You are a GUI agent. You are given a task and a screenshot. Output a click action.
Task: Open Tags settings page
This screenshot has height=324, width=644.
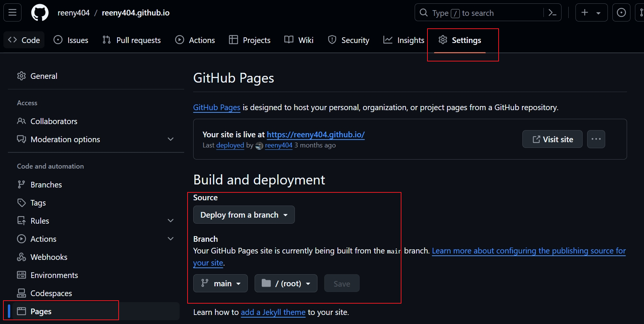click(96, 203)
